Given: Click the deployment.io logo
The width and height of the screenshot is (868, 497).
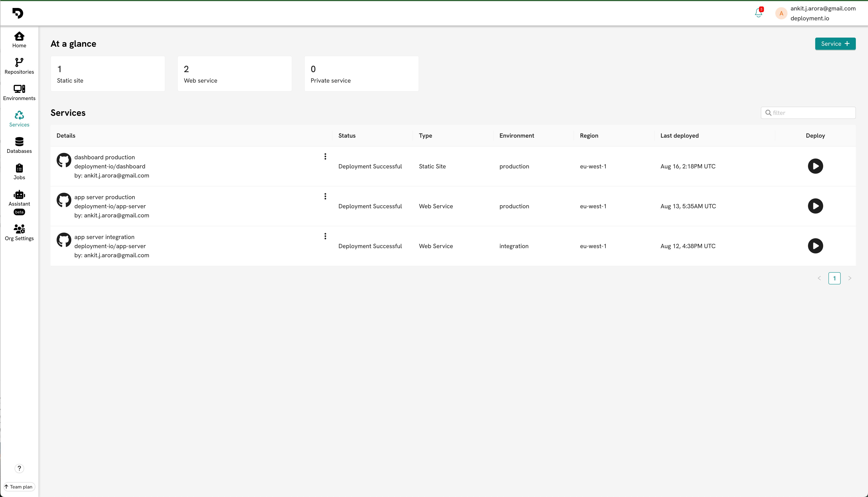Looking at the screenshot, I should pos(18,13).
